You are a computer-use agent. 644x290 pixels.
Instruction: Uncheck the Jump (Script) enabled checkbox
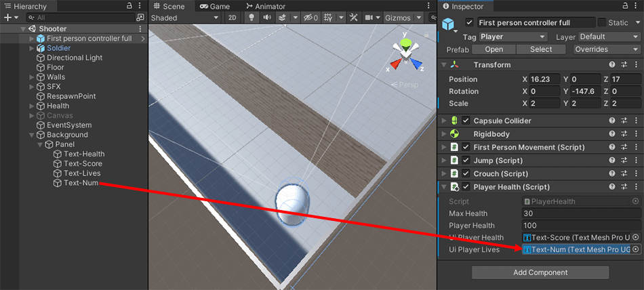tap(466, 161)
